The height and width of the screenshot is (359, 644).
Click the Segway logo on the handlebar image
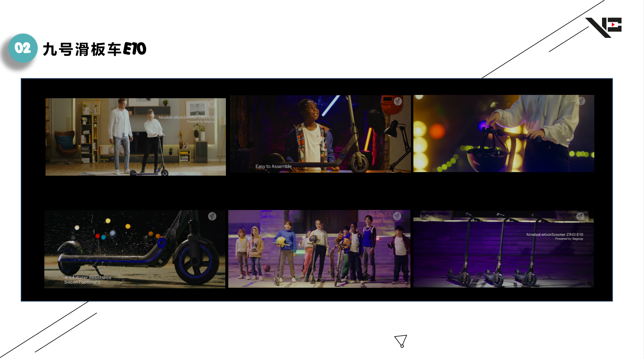click(x=581, y=101)
